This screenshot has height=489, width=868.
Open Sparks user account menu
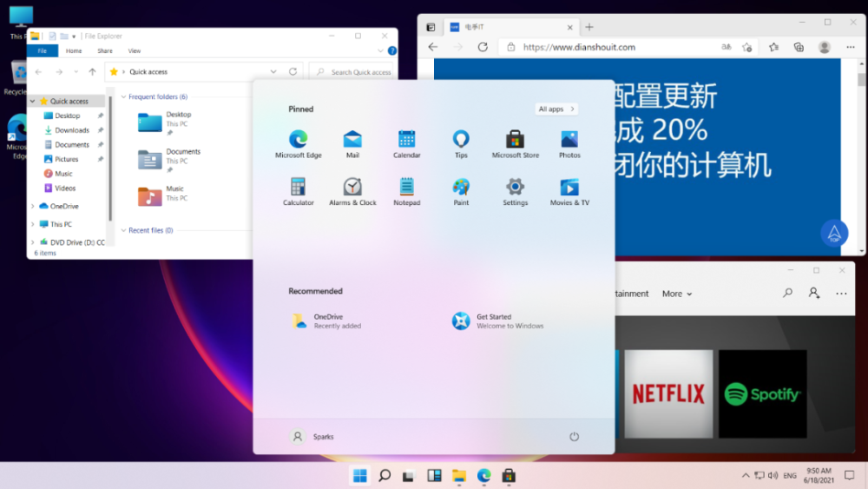312,436
